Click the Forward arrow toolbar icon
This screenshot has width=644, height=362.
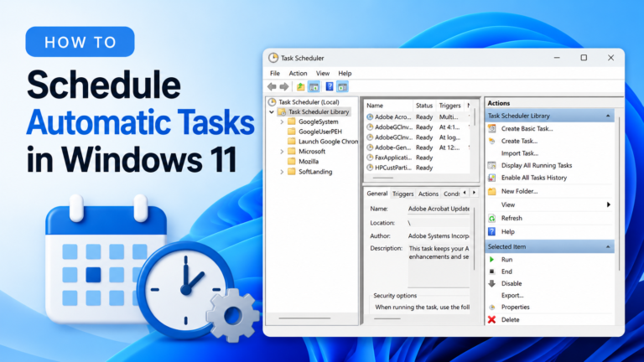tap(283, 86)
